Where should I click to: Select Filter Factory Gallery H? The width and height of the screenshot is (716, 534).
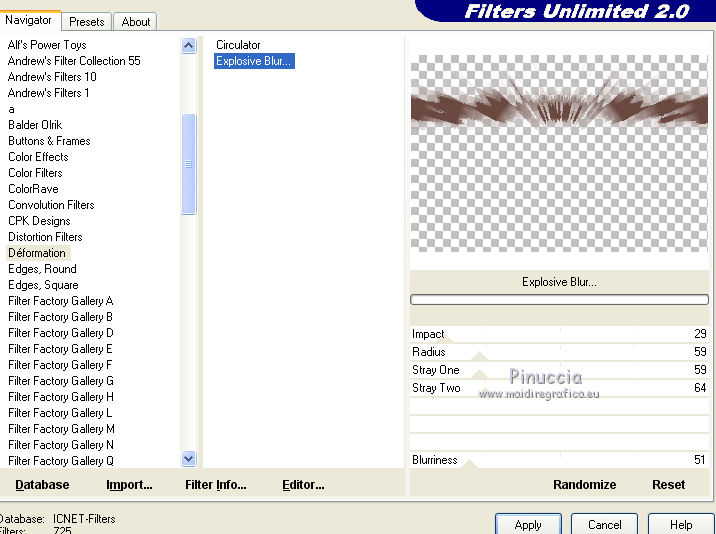point(61,397)
